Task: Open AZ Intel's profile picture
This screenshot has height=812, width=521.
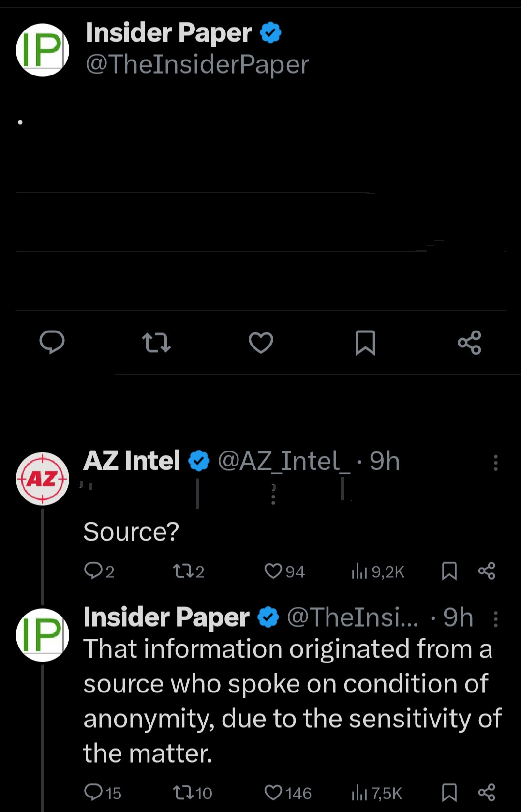Action: coord(43,479)
